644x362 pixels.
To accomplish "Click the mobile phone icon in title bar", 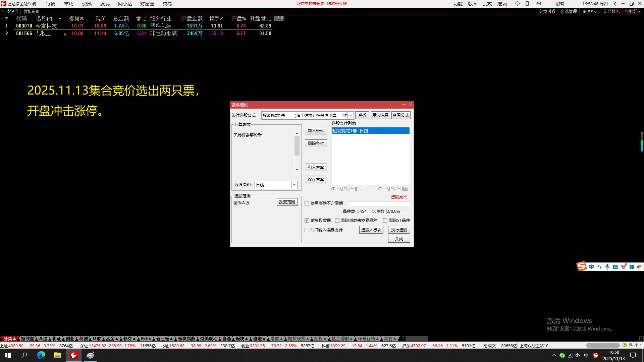I will point(527,4).
